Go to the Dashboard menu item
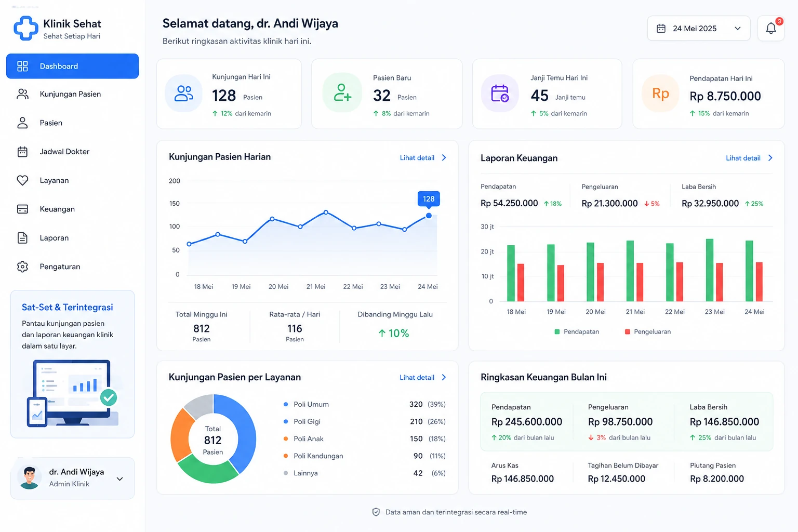 tap(72, 66)
